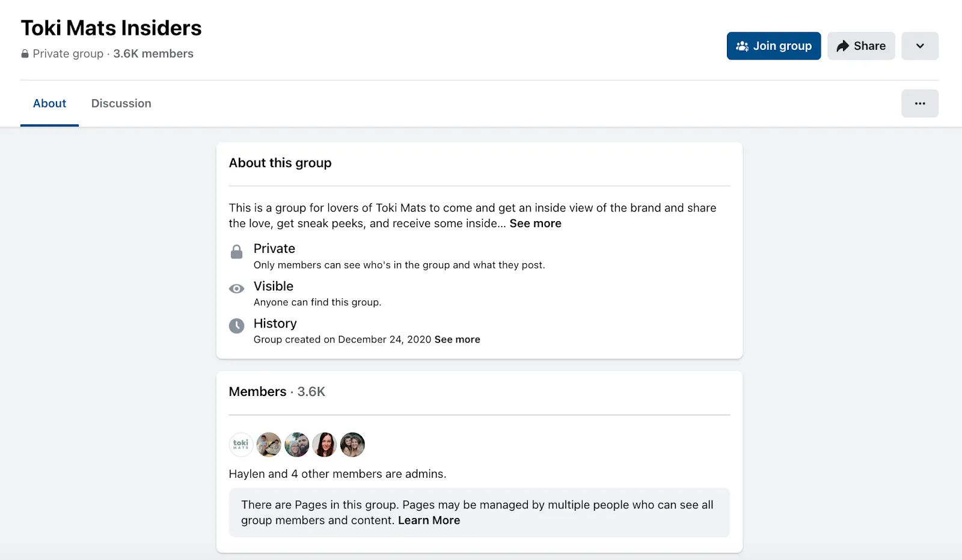This screenshot has height=560, width=962.
Task: Click the fifth admin avatar photo
Action: pyautogui.click(x=352, y=445)
